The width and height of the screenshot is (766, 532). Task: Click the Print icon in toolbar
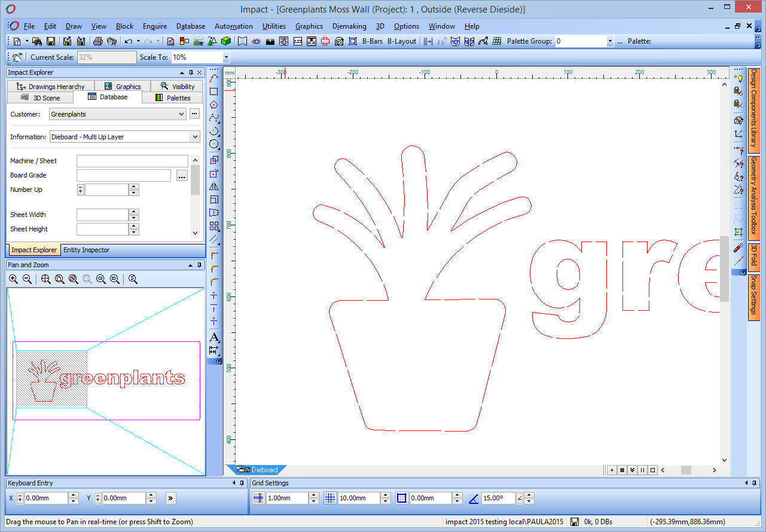coord(97,41)
